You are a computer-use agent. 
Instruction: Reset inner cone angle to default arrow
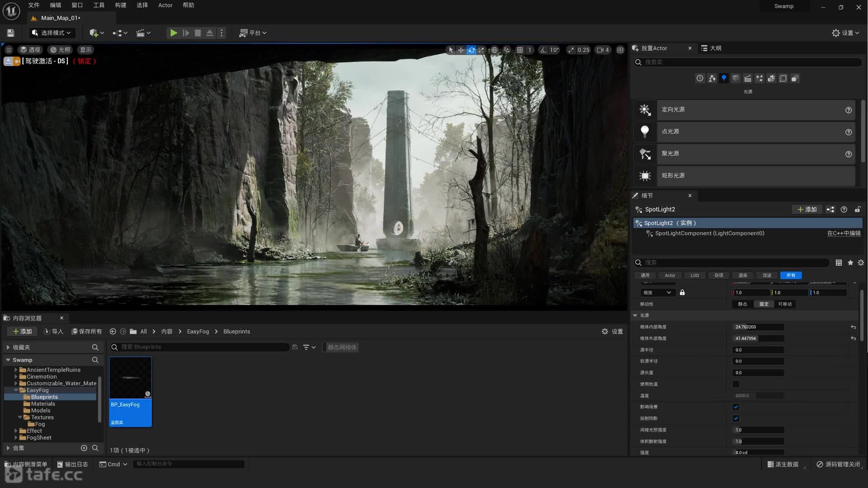(x=853, y=327)
